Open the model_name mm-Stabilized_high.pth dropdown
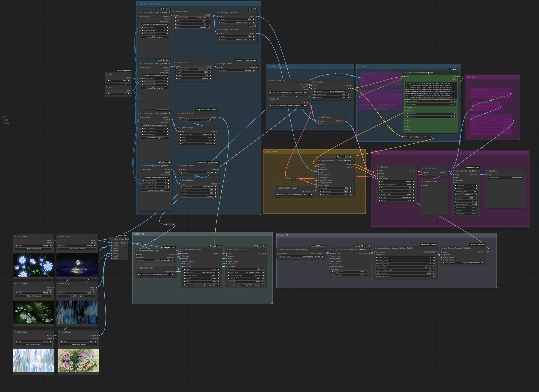Viewport: 539px width, 392px height. [301, 256]
